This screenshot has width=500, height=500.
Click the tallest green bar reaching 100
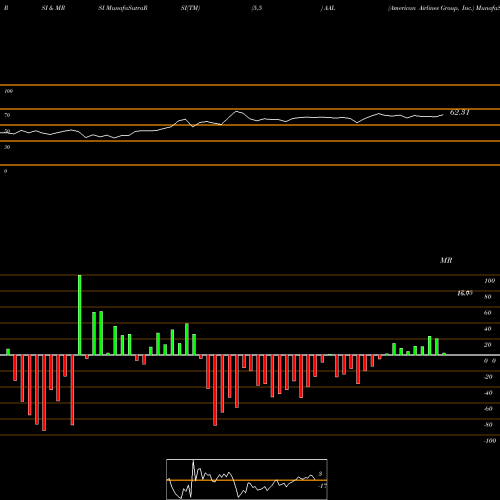pyautogui.click(x=80, y=315)
